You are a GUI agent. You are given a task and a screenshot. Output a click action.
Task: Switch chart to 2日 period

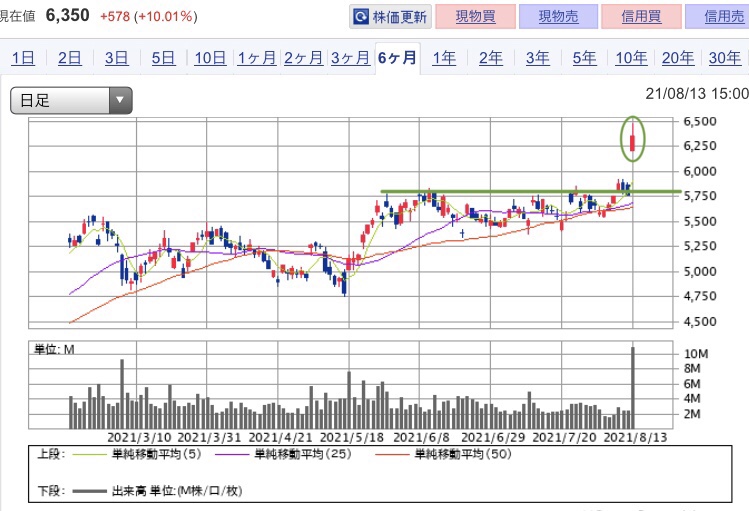coord(70,58)
